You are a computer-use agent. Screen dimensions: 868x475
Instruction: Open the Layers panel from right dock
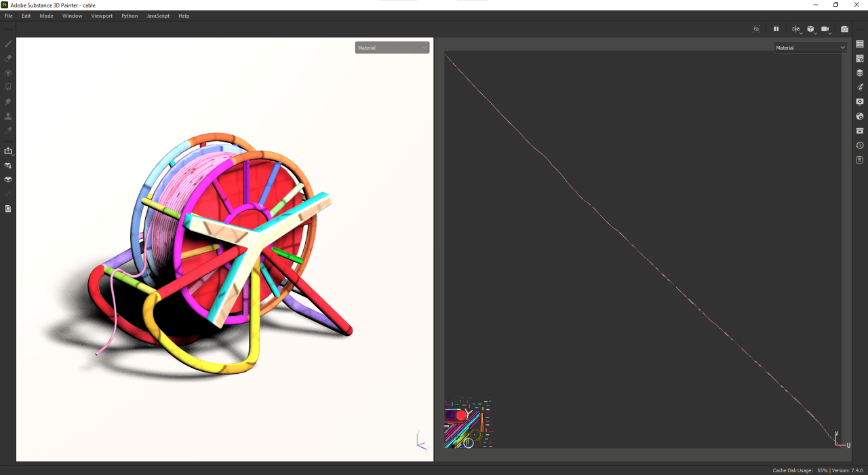coord(860,73)
